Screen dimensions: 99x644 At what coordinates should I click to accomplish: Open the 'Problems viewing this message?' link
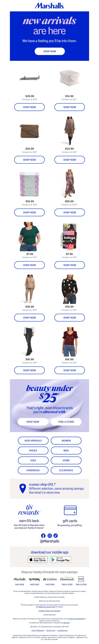tap(49, 611)
